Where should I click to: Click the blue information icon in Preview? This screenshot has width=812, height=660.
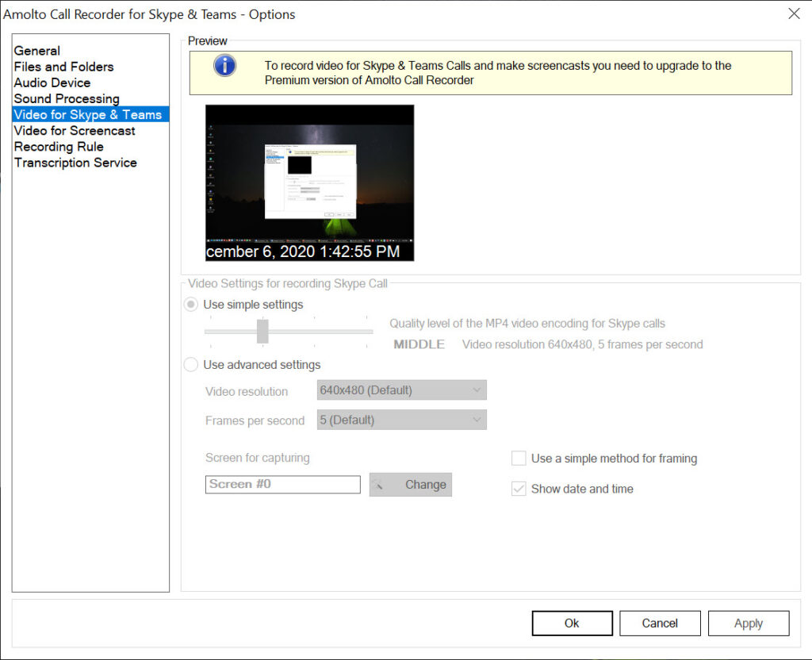click(224, 66)
